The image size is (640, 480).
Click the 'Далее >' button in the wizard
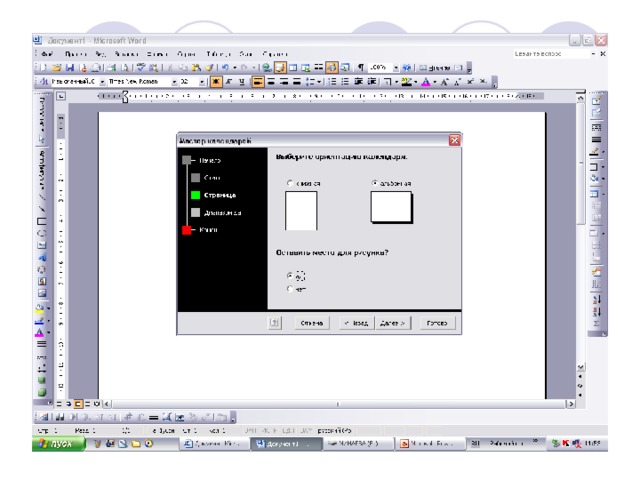click(393, 324)
